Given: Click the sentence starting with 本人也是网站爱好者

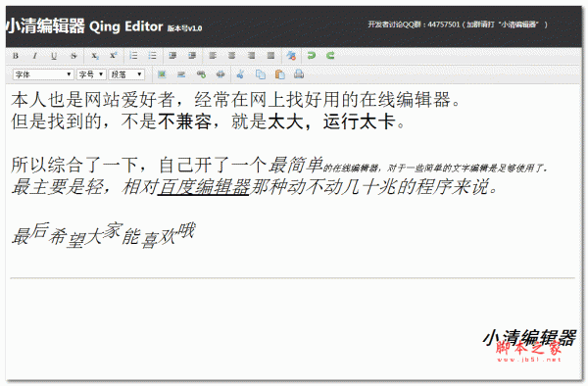Looking at the screenshot, I should (x=235, y=100).
